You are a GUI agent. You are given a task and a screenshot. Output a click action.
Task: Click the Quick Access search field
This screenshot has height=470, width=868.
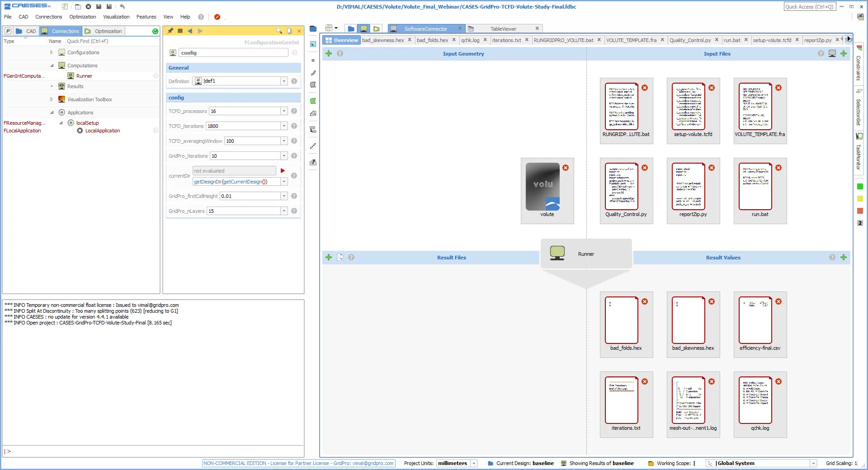810,7
